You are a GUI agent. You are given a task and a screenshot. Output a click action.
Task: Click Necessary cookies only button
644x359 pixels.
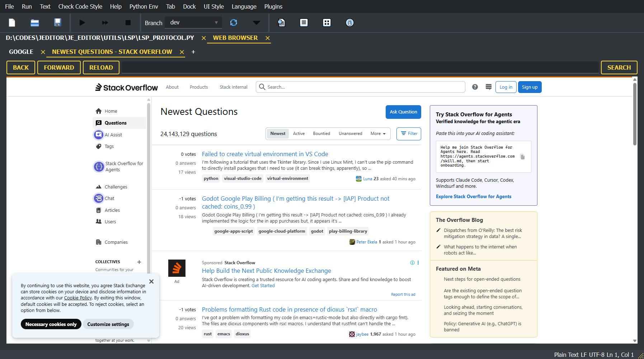(51, 324)
